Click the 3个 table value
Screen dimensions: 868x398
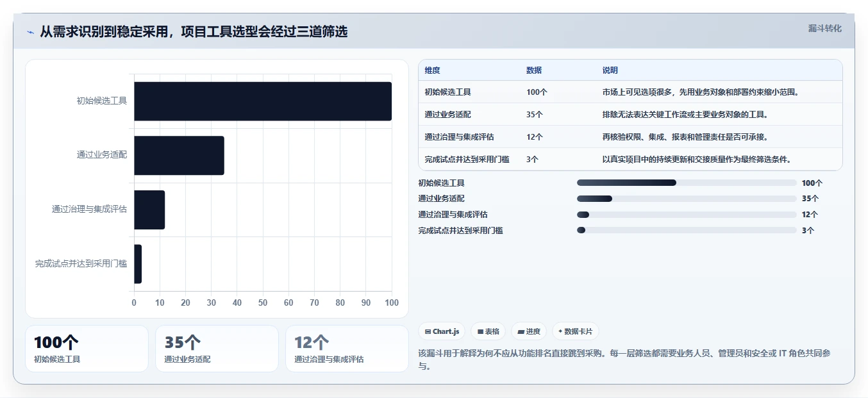pos(533,160)
